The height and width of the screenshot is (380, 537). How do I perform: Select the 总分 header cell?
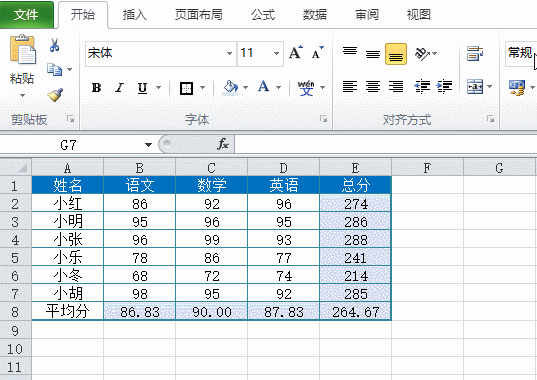click(x=355, y=185)
